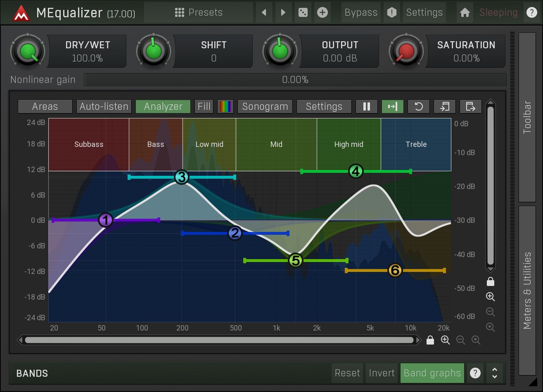Click the Nonlinear gain slider bar
This screenshot has width=543, height=392.
point(295,80)
